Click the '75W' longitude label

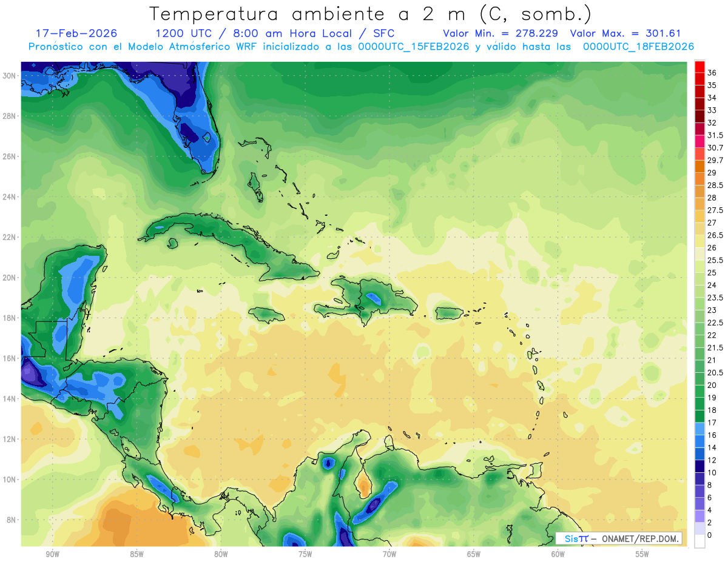tap(305, 554)
